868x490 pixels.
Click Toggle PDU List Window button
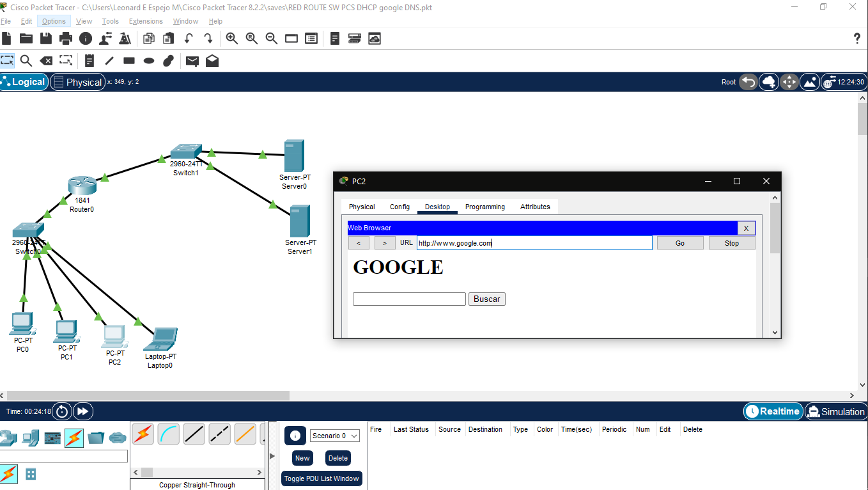point(322,478)
